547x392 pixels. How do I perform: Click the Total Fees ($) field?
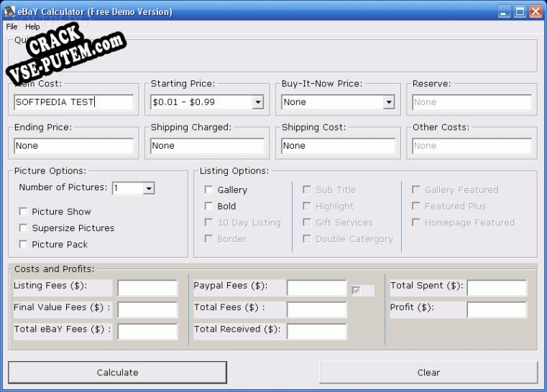pos(317,309)
